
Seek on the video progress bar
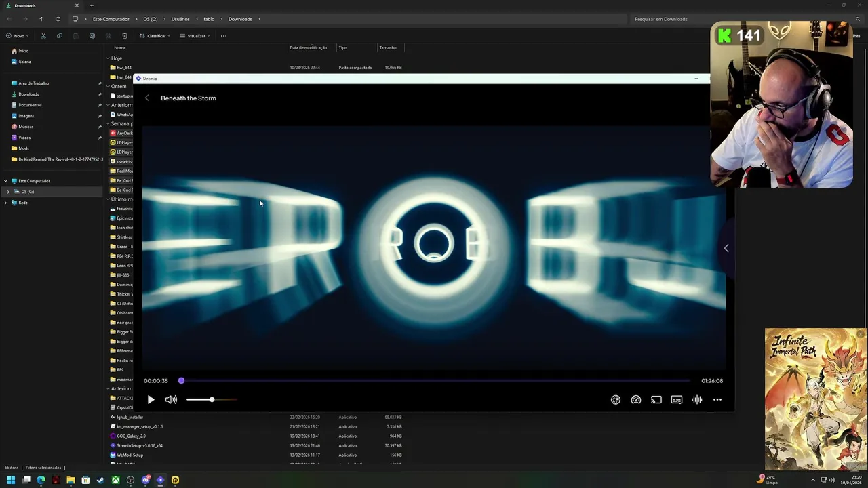(x=434, y=381)
